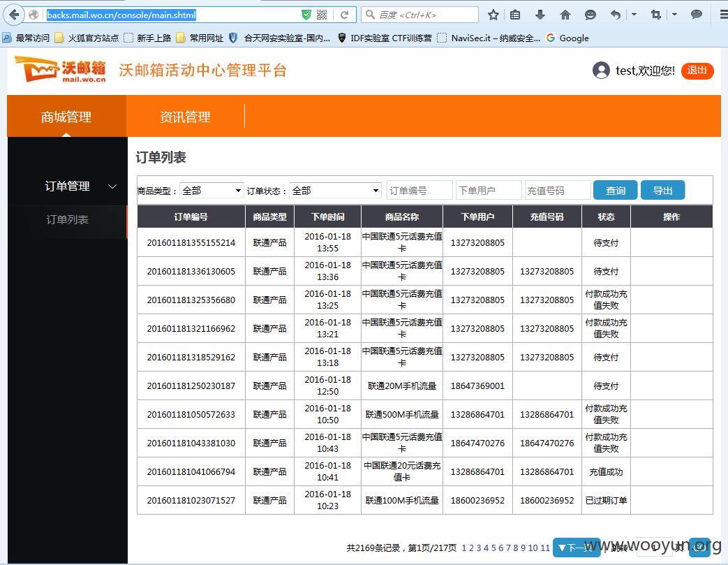Screen dimensions: 728x565
Task: Open 订单列表 sidebar item
Action: [67, 220]
